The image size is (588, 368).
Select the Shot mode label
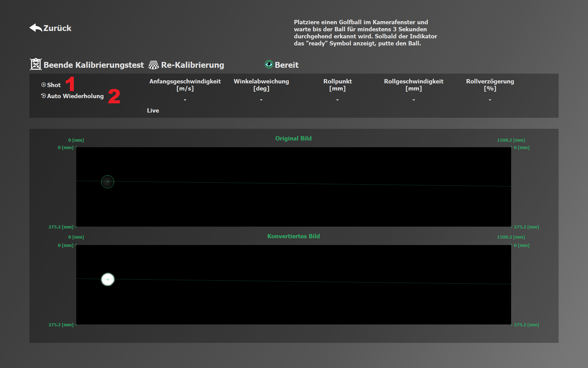(x=54, y=85)
